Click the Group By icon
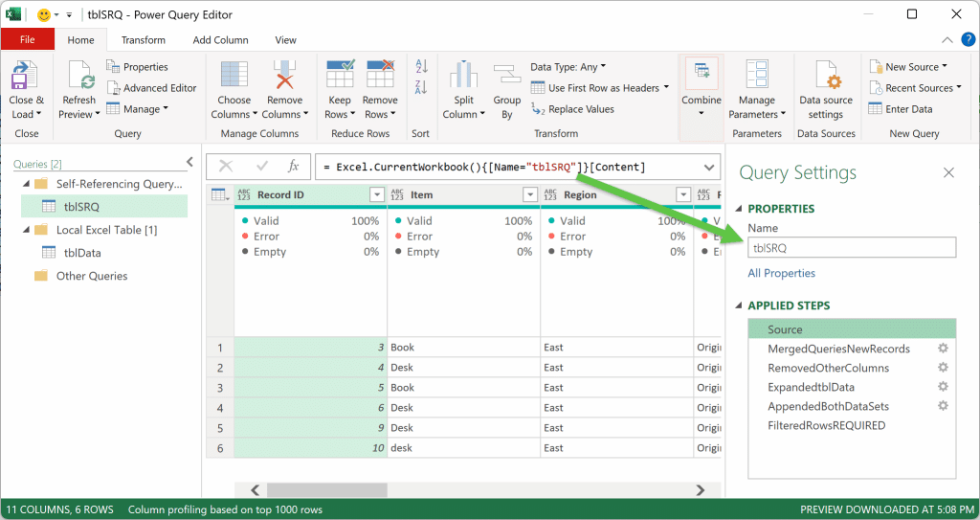The width and height of the screenshot is (980, 520). pyautogui.click(x=506, y=75)
